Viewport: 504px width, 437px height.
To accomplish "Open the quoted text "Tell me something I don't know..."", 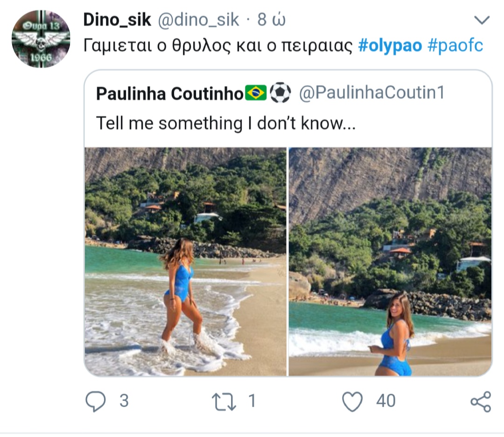I will pos(225,123).
